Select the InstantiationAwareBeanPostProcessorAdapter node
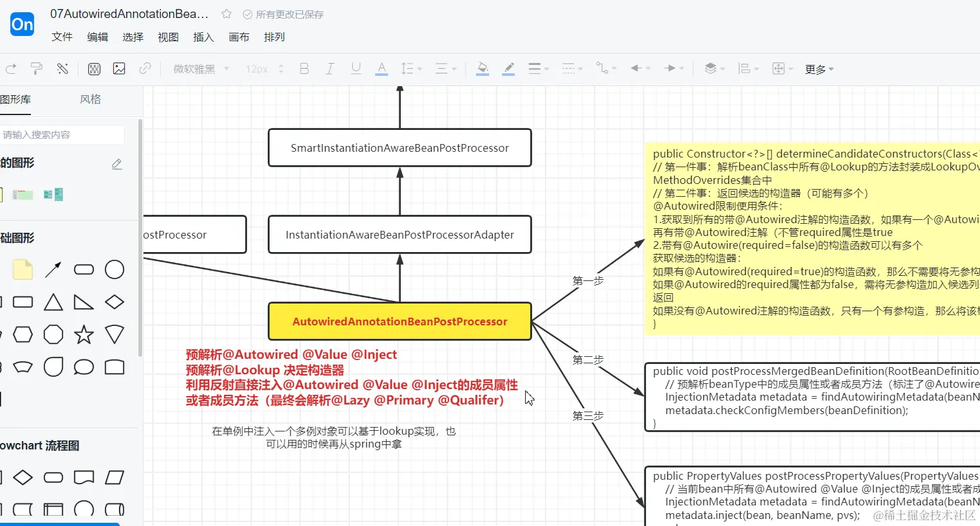This screenshot has width=980, height=526. [x=400, y=235]
